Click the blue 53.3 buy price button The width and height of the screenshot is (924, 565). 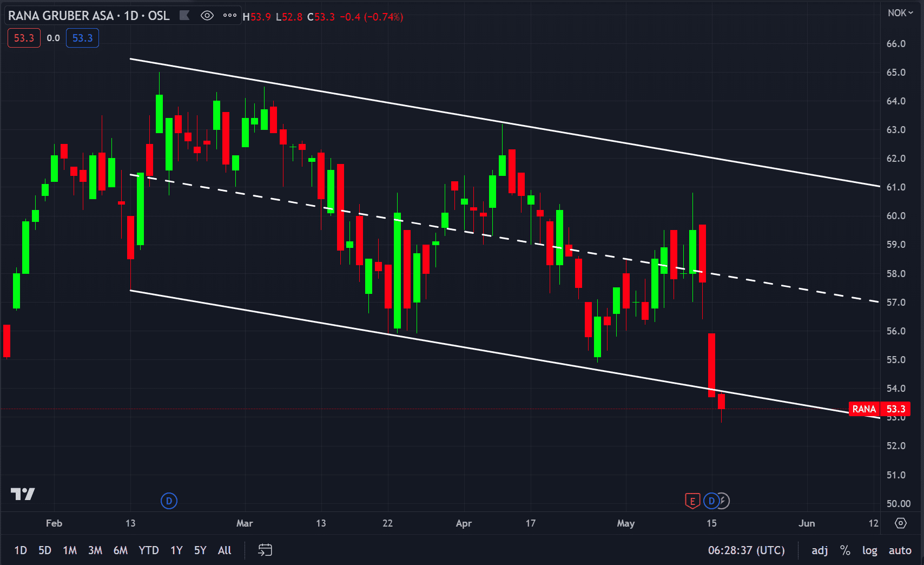pyautogui.click(x=82, y=38)
